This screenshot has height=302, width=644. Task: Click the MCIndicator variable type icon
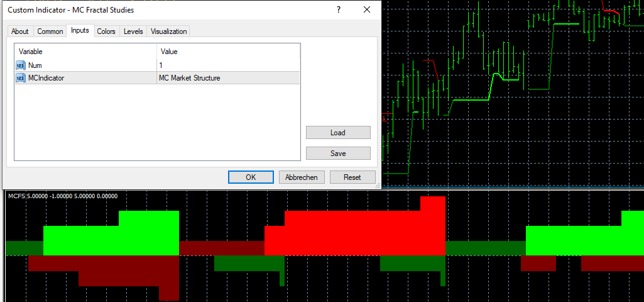click(x=21, y=78)
